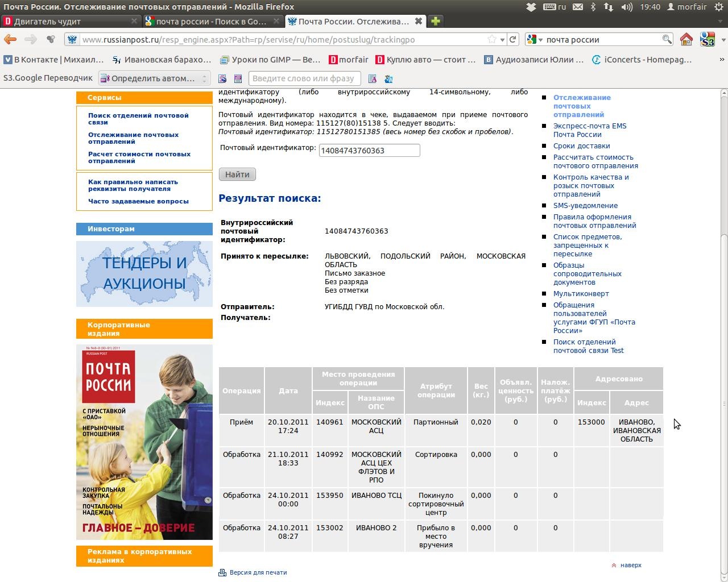Open the sound volume indicator
This screenshot has height=582, width=728.
click(627, 7)
